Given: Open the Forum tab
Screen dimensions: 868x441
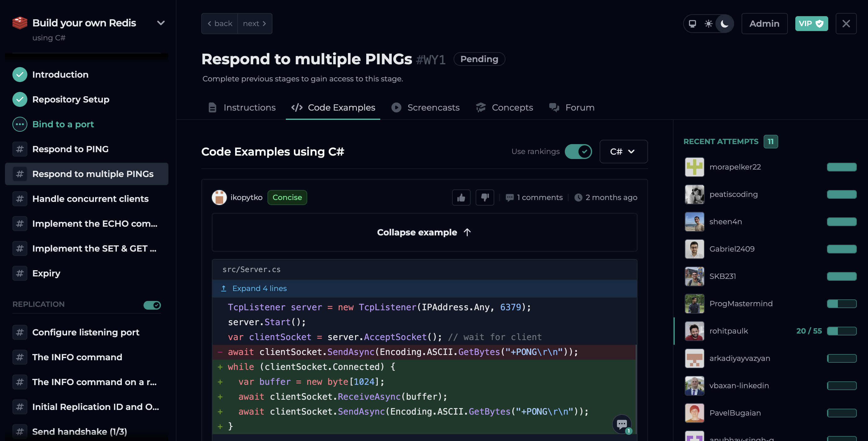Looking at the screenshot, I should (x=572, y=107).
